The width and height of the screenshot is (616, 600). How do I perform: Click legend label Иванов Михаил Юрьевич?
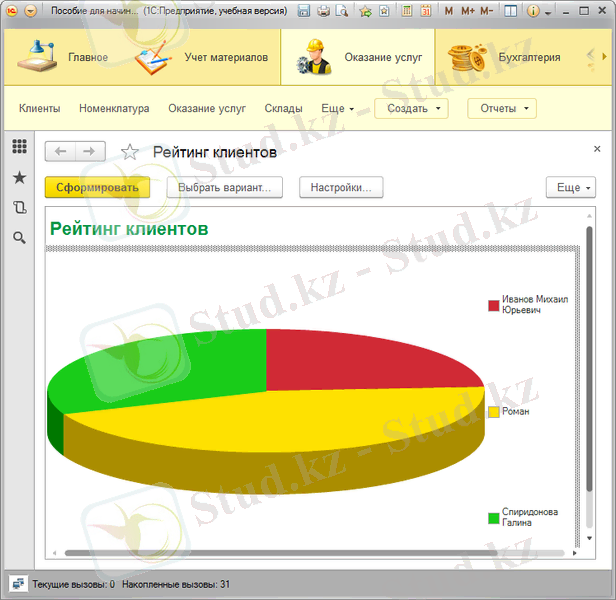click(535, 305)
